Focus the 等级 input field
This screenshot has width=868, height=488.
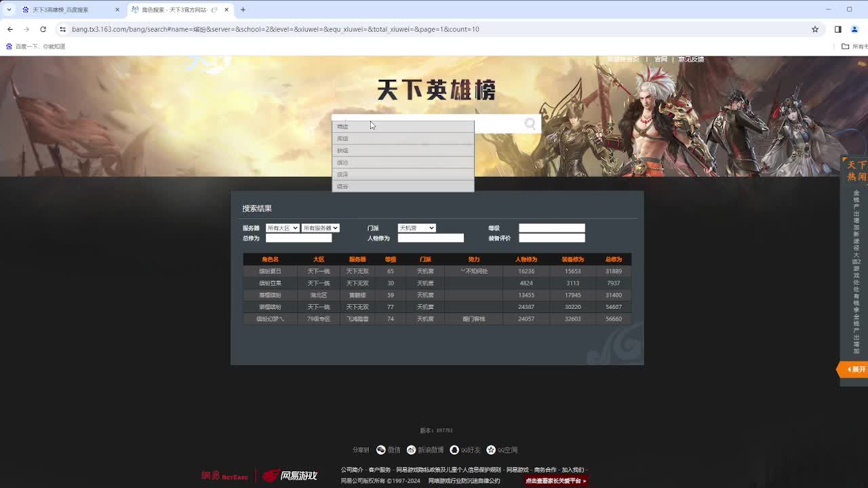click(552, 228)
